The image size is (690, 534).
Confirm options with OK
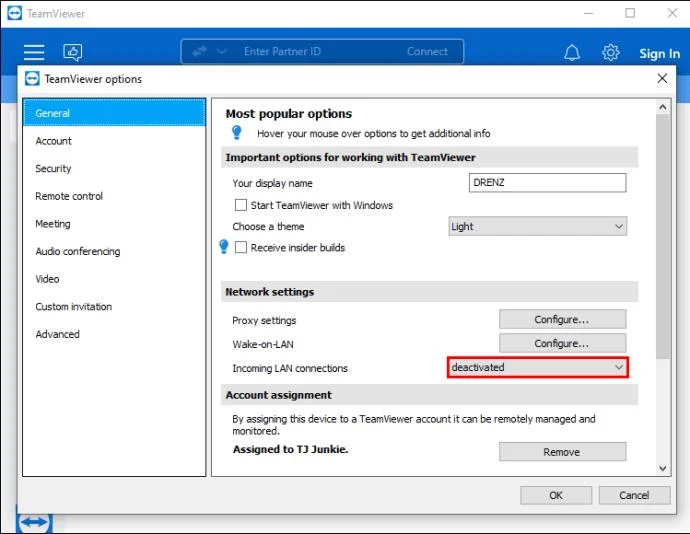tap(556, 495)
